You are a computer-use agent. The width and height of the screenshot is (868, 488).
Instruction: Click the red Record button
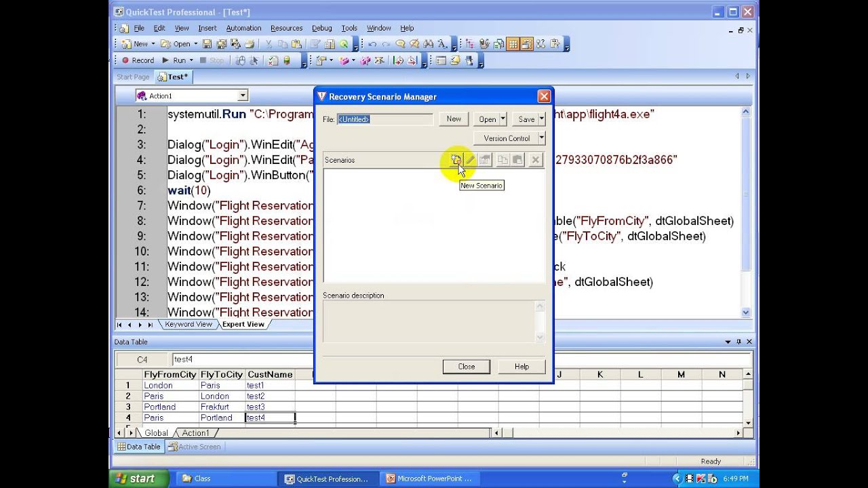tap(138, 60)
